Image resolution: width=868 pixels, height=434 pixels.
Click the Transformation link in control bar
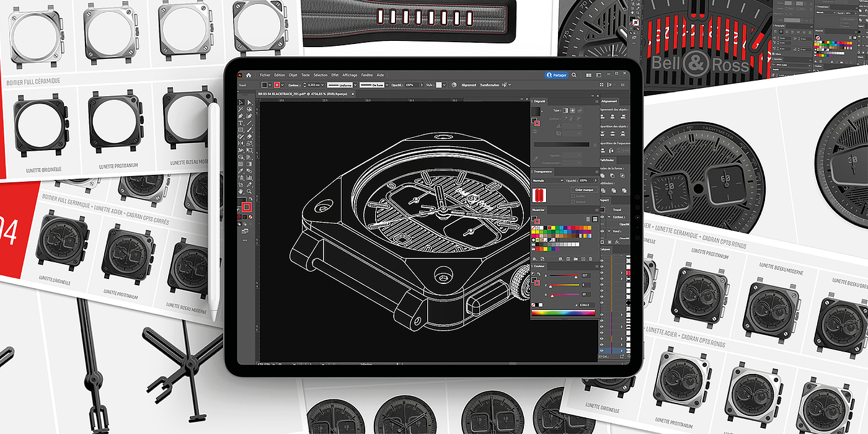tap(490, 85)
